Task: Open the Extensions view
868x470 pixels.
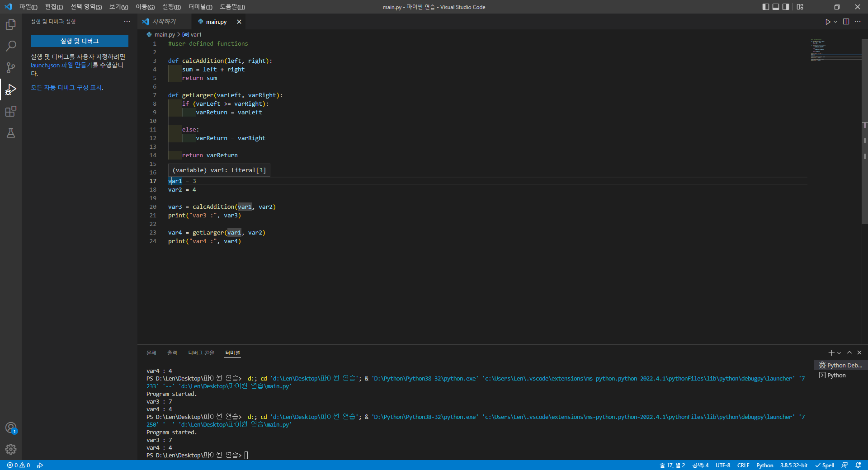Action: click(11, 111)
